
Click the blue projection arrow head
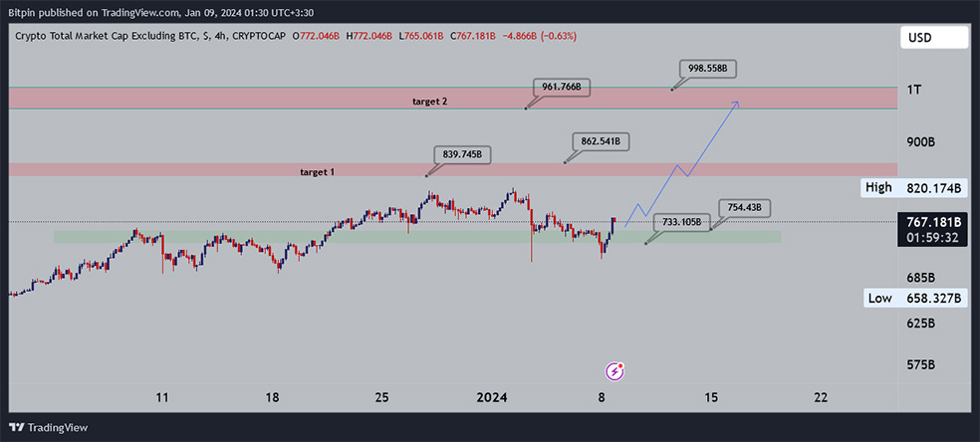click(x=736, y=102)
